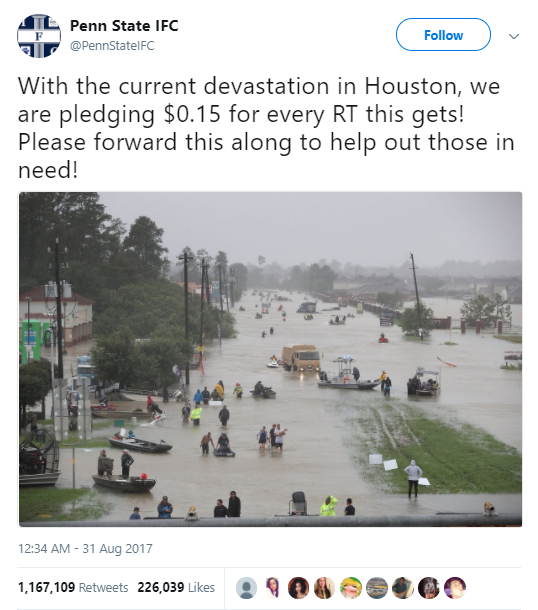The height and width of the screenshot is (610, 538).
Task: Click the last liker avatar in the row
Action: click(455, 587)
